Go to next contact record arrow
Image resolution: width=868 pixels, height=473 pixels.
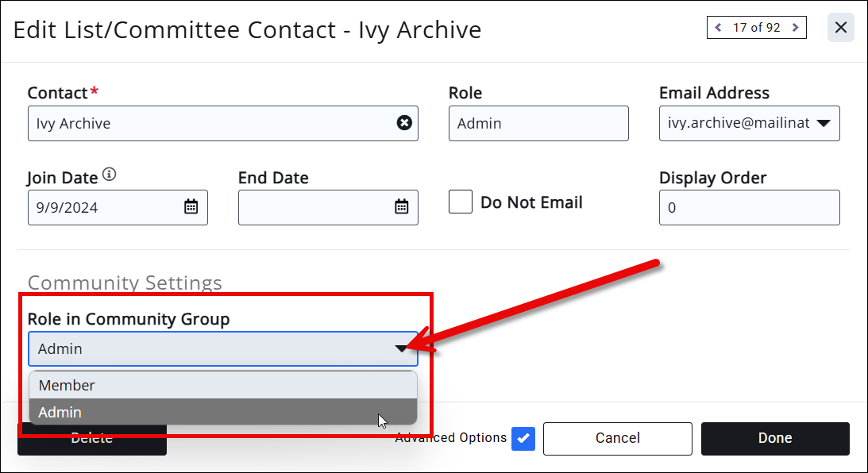pyautogui.click(x=794, y=28)
